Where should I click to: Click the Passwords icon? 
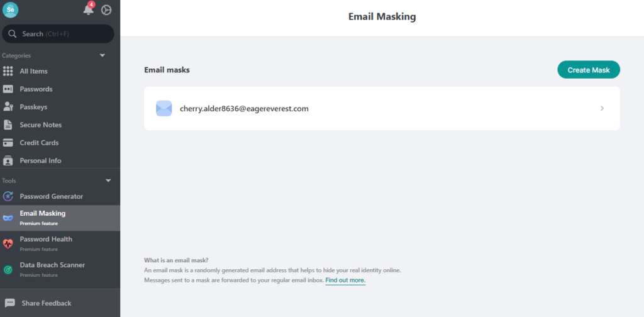[8, 89]
